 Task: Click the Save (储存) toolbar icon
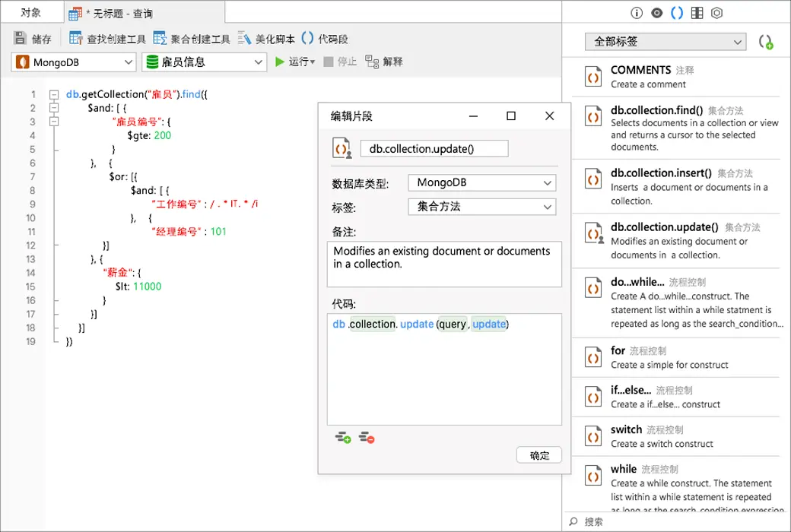[x=21, y=38]
